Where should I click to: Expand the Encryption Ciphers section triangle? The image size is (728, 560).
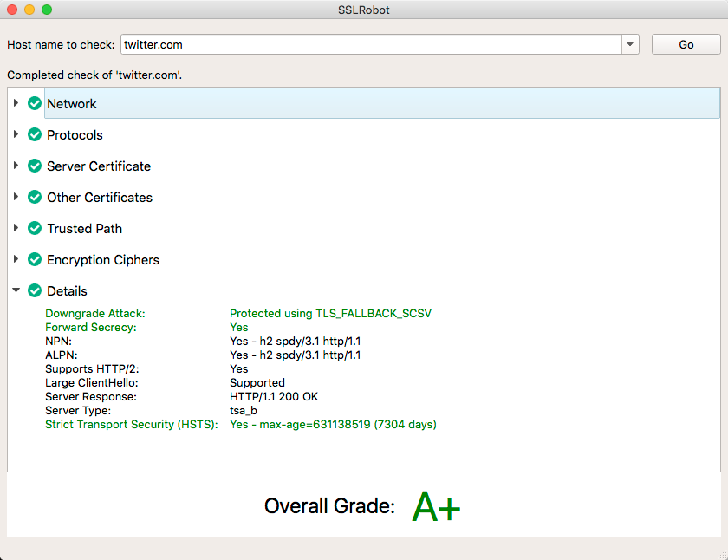coord(16,260)
